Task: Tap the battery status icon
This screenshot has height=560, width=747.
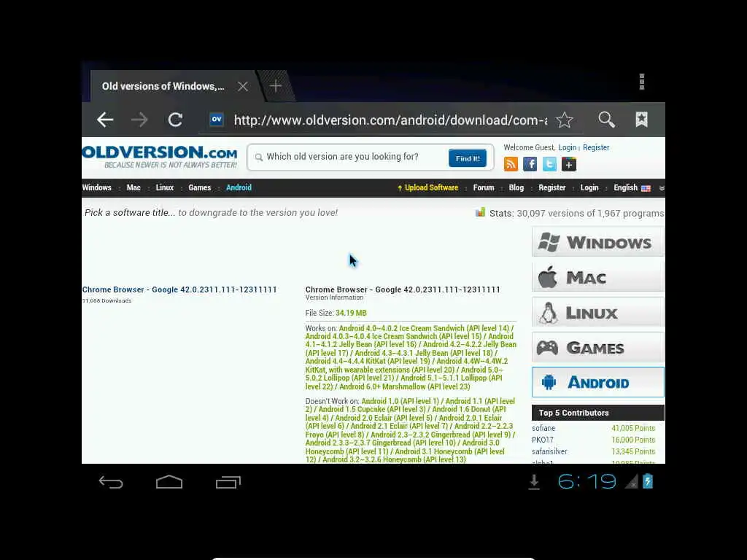Action: [648, 481]
